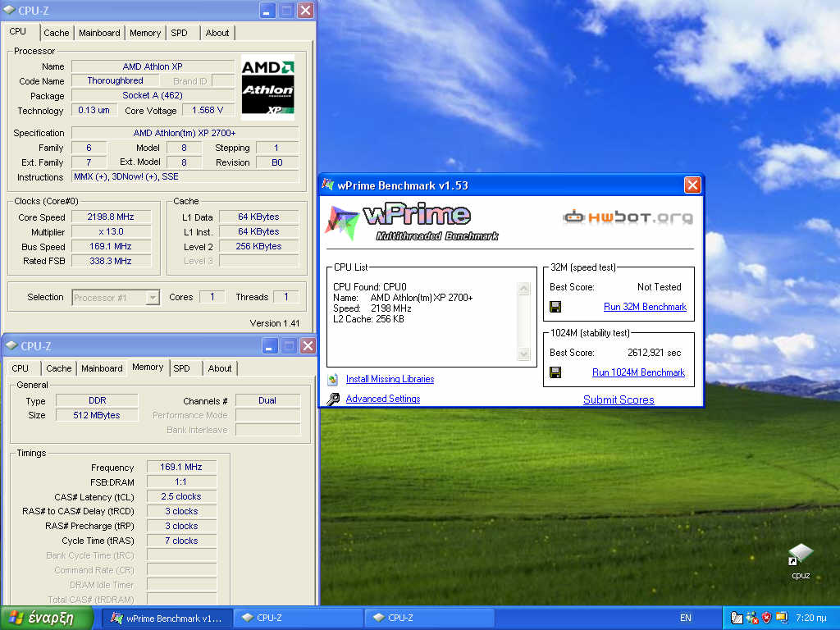The width and height of the screenshot is (840, 630).
Task: Click the Cycle Time 7 clocks value
Action: point(181,541)
